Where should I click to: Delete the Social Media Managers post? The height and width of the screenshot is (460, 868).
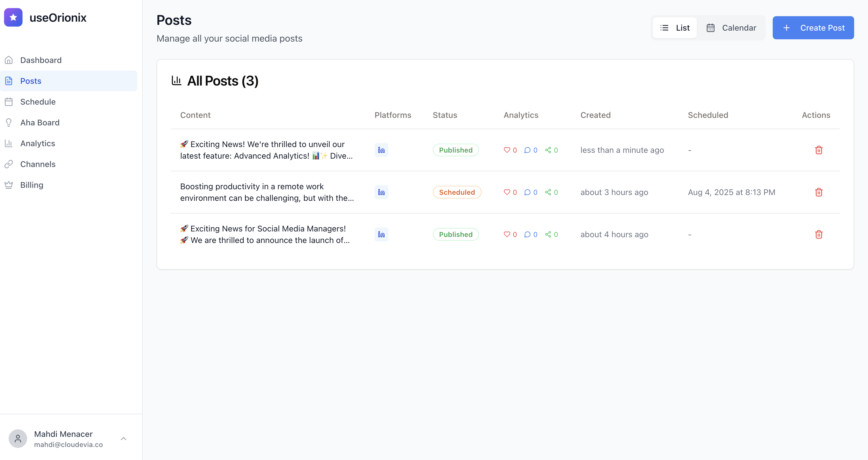click(x=818, y=234)
